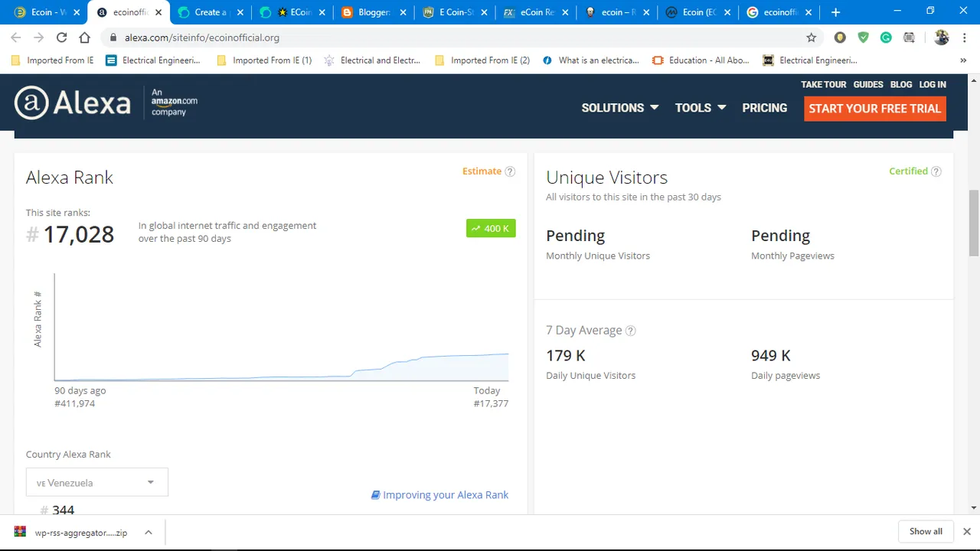
Task: Click the green shield extension icon
Action: (x=864, y=37)
